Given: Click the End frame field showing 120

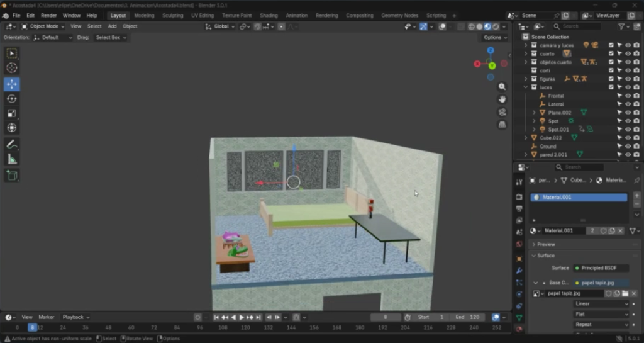Looking at the screenshot, I should tap(467, 317).
